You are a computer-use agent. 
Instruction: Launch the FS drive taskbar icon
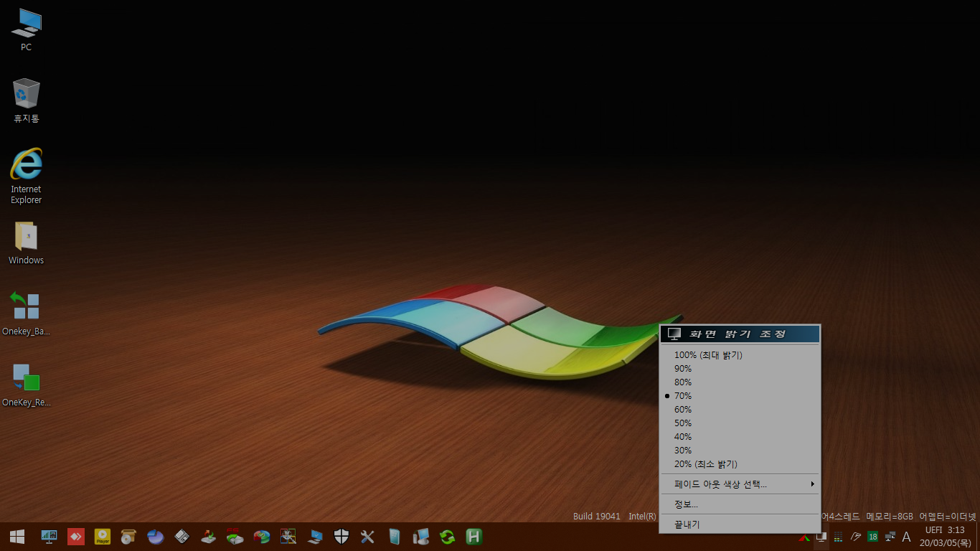pos(235,537)
